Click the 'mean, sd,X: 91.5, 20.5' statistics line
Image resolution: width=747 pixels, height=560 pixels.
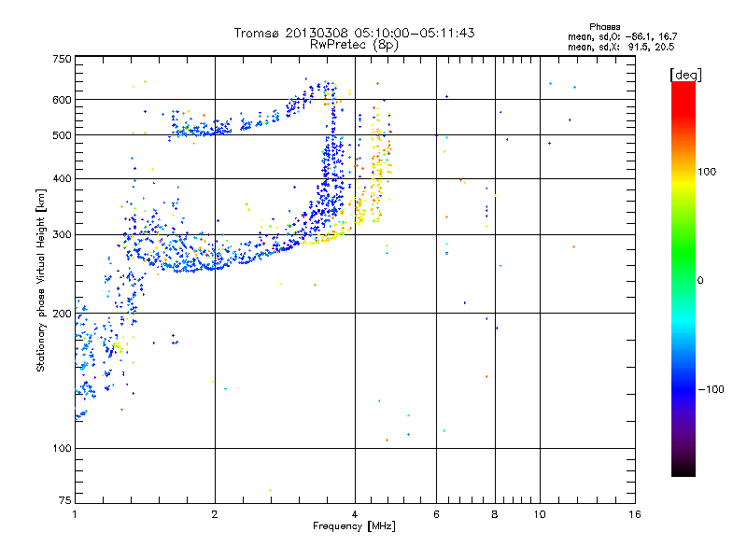point(621,47)
